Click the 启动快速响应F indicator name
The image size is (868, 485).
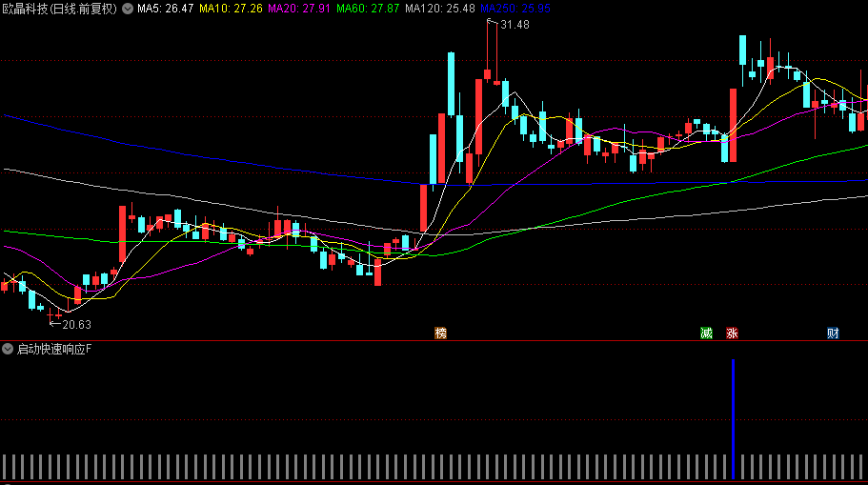click(x=54, y=350)
